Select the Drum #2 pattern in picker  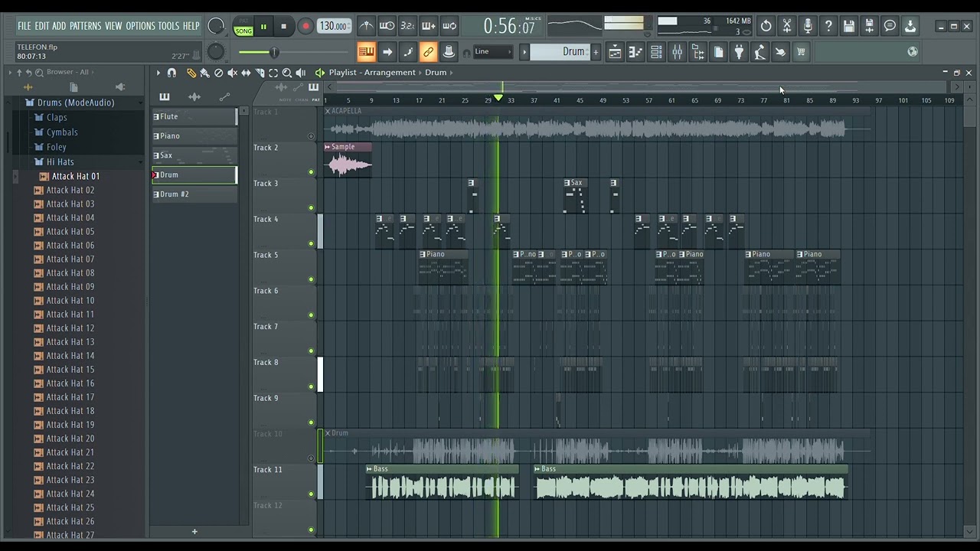(x=194, y=194)
